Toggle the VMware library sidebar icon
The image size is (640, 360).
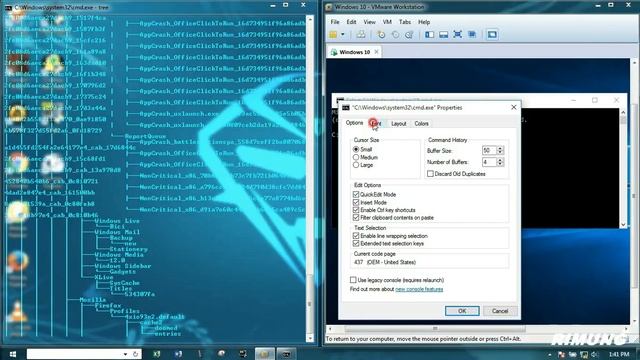click(x=429, y=35)
